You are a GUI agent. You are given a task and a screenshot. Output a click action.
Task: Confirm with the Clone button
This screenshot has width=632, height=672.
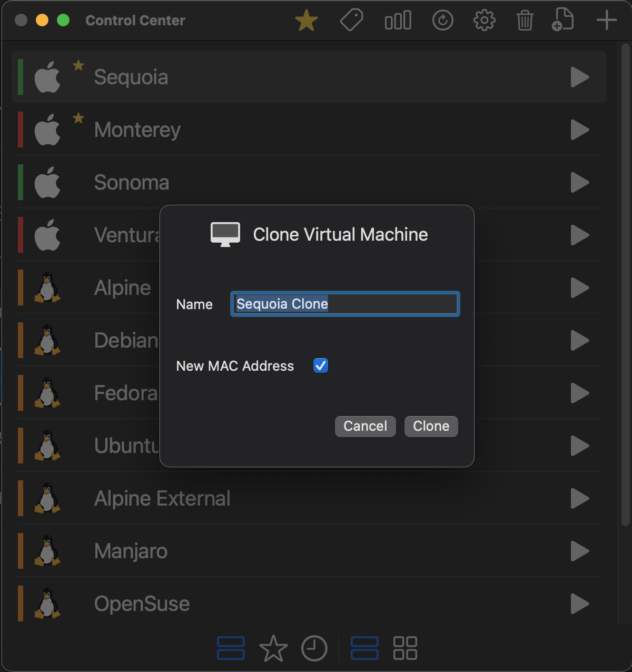(431, 426)
